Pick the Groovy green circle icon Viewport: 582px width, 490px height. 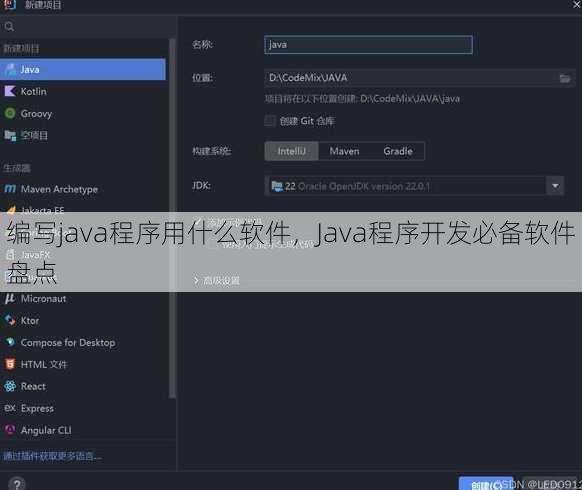(10, 113)
